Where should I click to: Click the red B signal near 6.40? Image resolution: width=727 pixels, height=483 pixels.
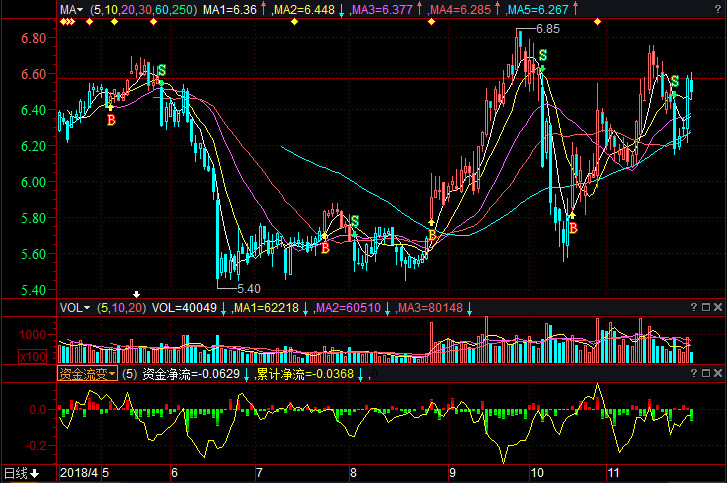coord(111,120)
